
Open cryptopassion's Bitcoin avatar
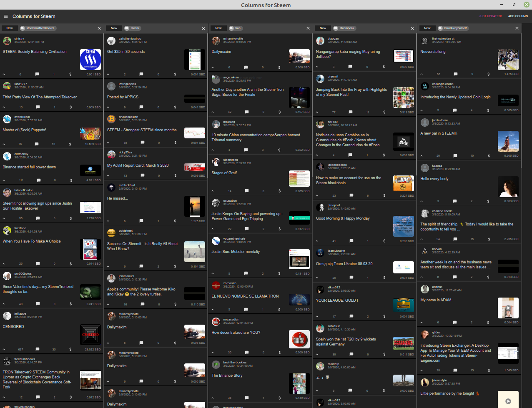(x=111, y=119)
